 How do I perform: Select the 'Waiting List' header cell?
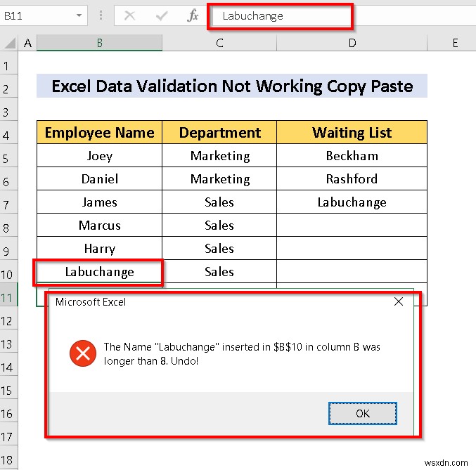pyautogui.click(x=352, y=132)
